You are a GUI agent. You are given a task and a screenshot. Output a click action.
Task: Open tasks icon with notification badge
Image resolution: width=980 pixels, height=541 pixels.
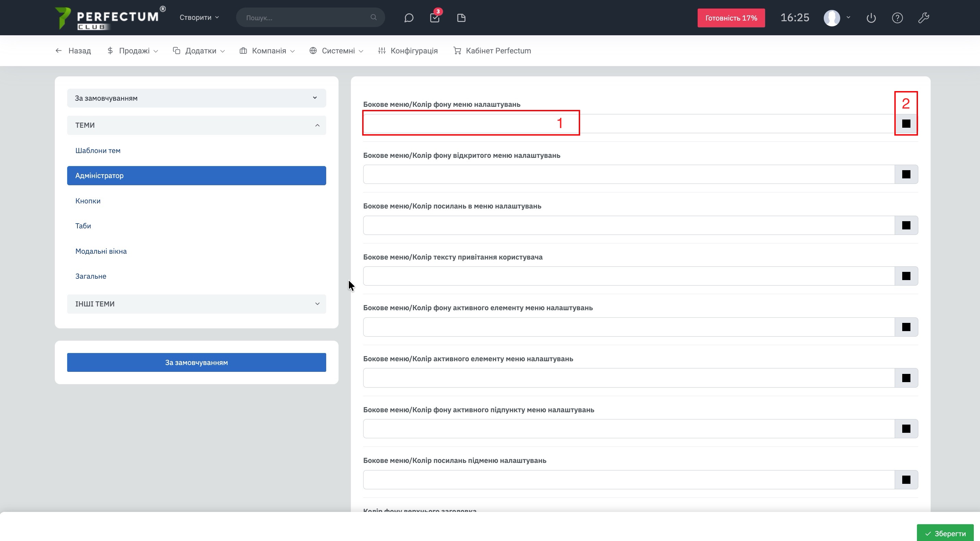(435, 18)
